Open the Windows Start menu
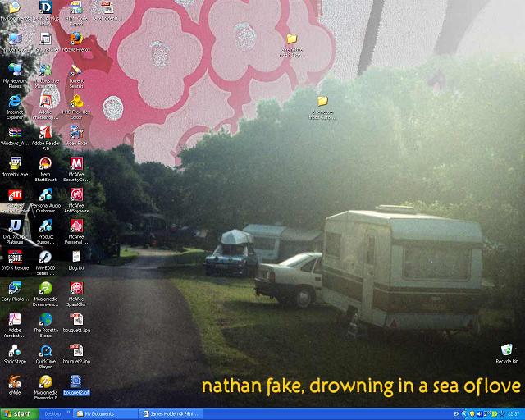This screenshot has width=525, height=420. 18,414
